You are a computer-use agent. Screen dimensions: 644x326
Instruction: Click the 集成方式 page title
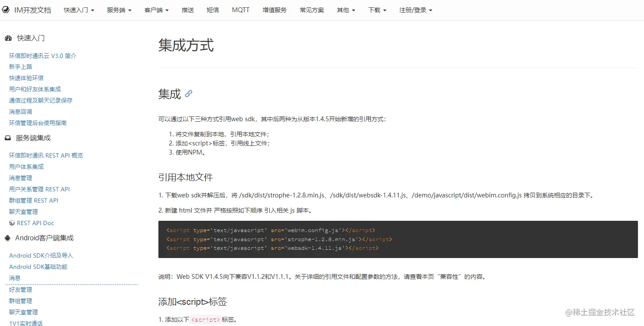(186, 45)
